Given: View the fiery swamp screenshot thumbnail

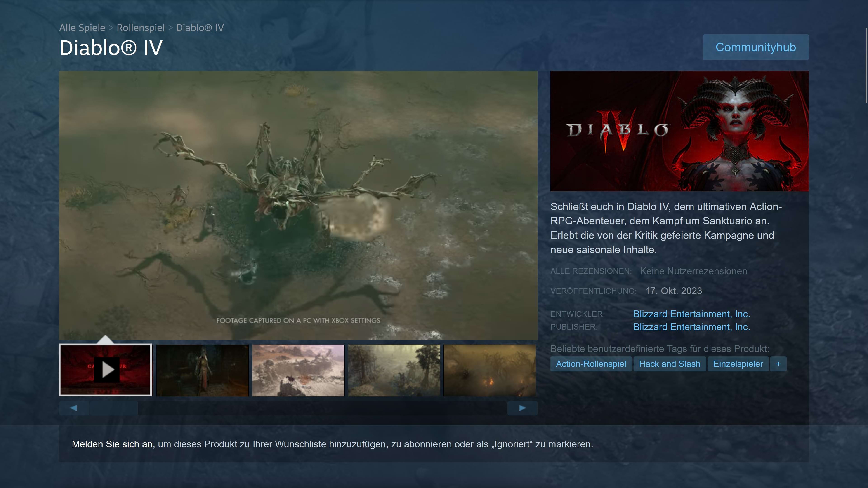Looking at the screenshot, I should [490, 370].
